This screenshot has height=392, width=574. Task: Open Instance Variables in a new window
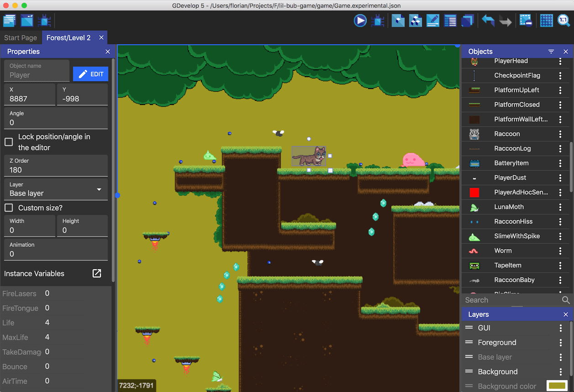click(97, 273)
